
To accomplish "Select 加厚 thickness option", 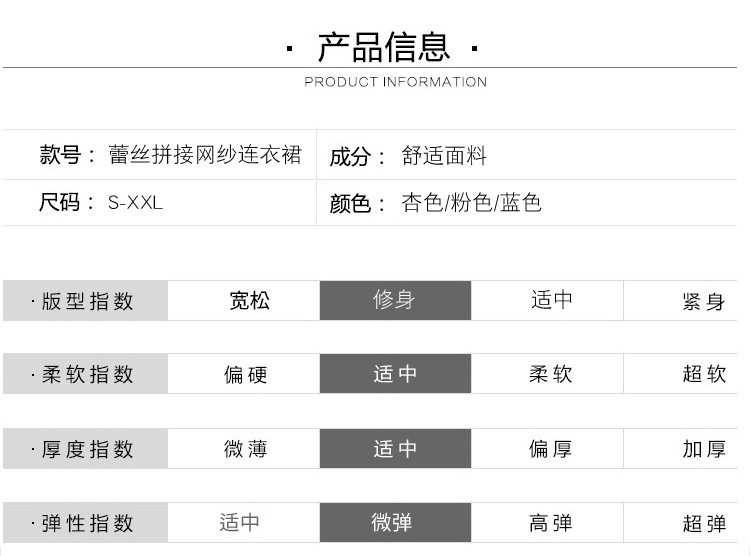I will [x=703, y=449].
